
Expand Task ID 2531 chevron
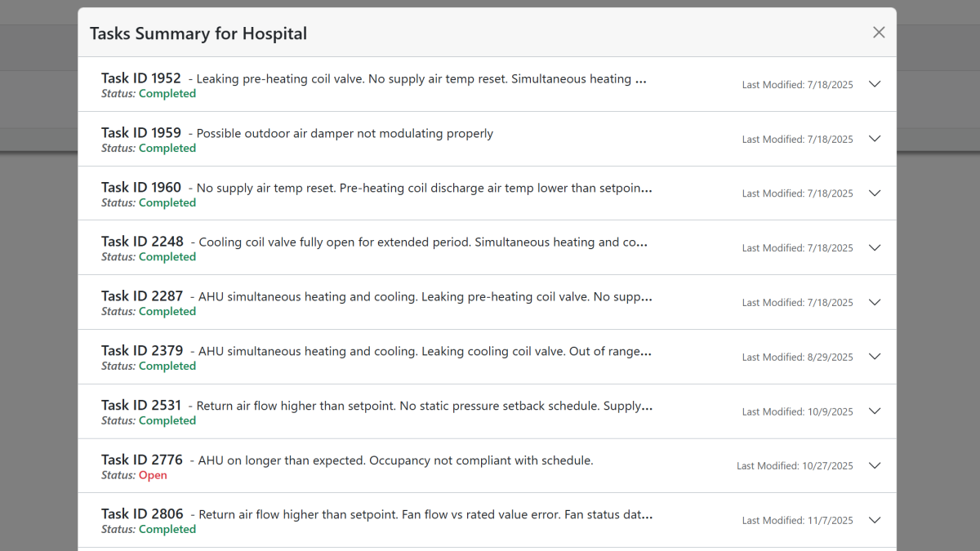coord(875,411)
